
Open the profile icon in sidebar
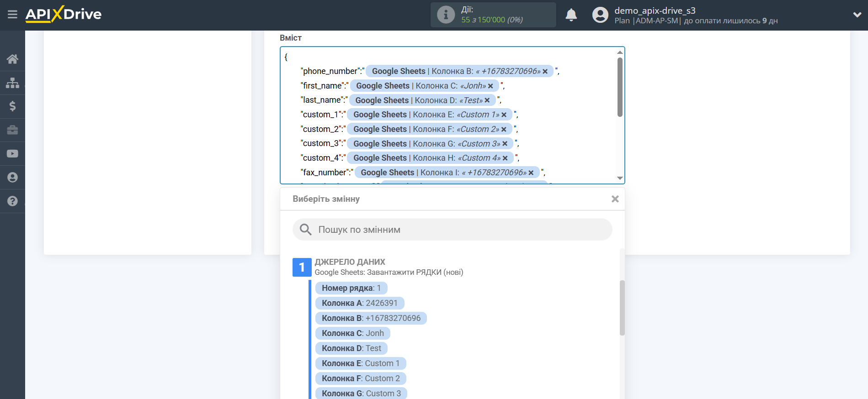point(12,178)
